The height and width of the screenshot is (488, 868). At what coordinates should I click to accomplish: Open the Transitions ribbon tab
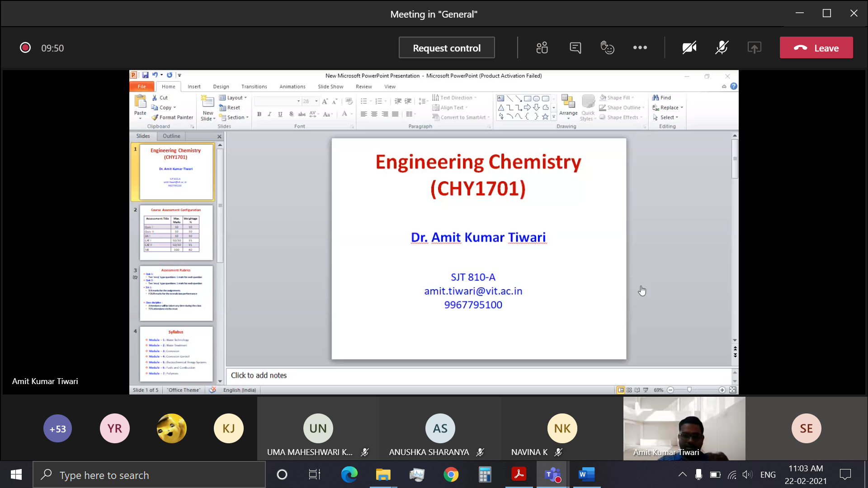[x=254, y=86]
